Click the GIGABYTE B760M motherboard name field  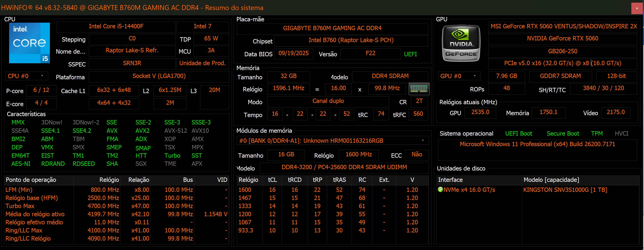[332, 28]
